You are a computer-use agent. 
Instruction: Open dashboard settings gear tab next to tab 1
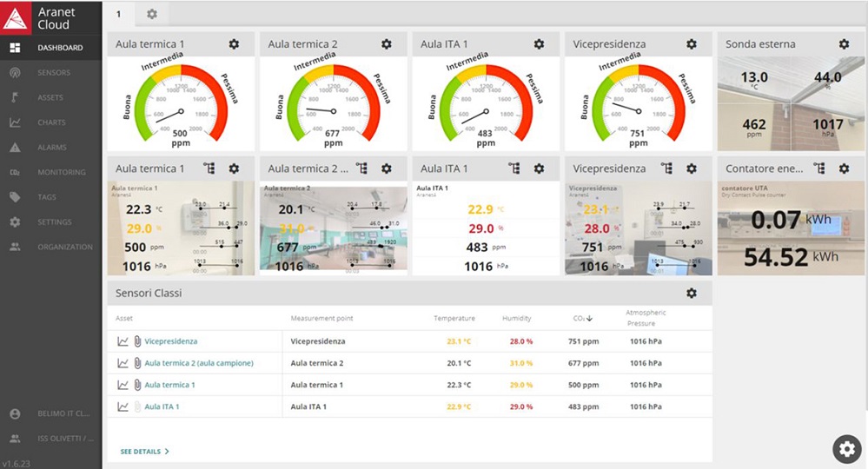pos(152,14)
